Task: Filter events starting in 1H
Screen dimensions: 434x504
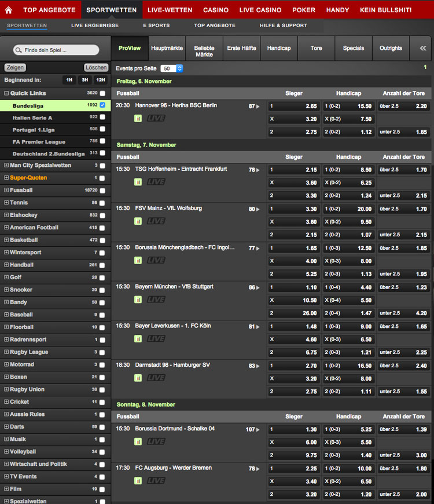Action: [x=69, y=80]
